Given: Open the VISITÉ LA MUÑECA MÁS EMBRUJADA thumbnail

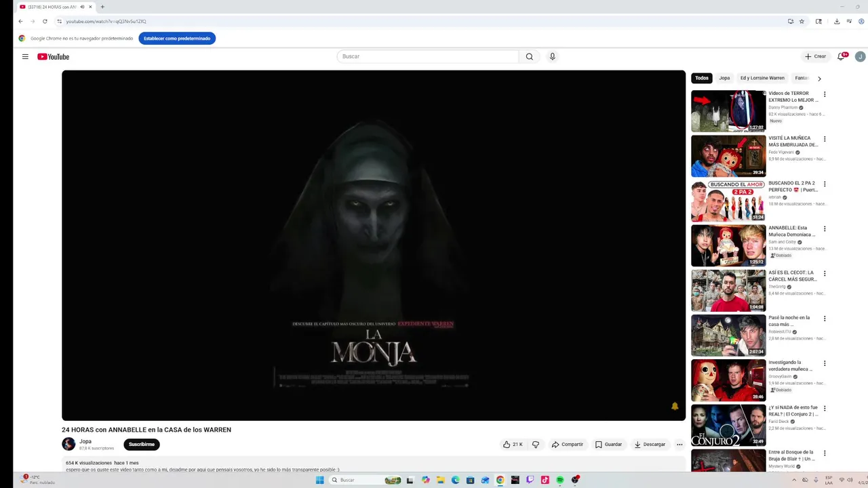Looking at the screenshot, I should (728, 156).
